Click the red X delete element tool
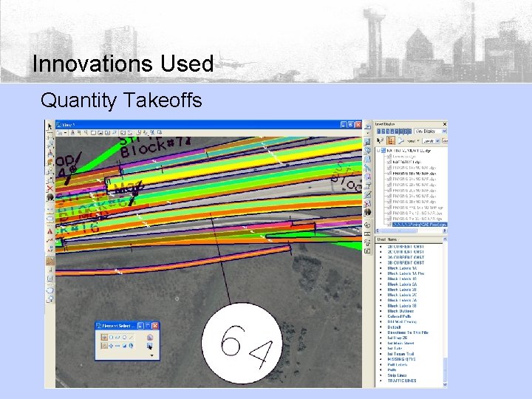 click(x=50, y=188)
